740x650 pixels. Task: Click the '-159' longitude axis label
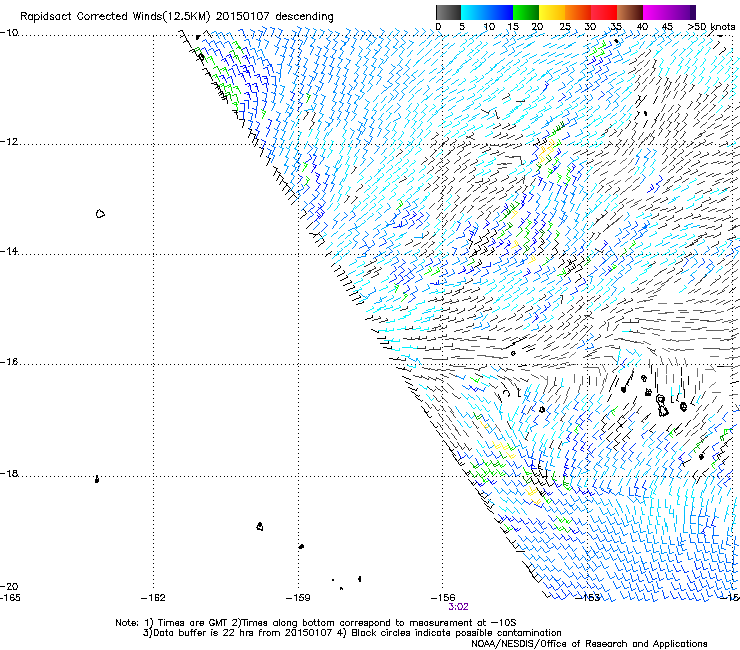[298, 598]
